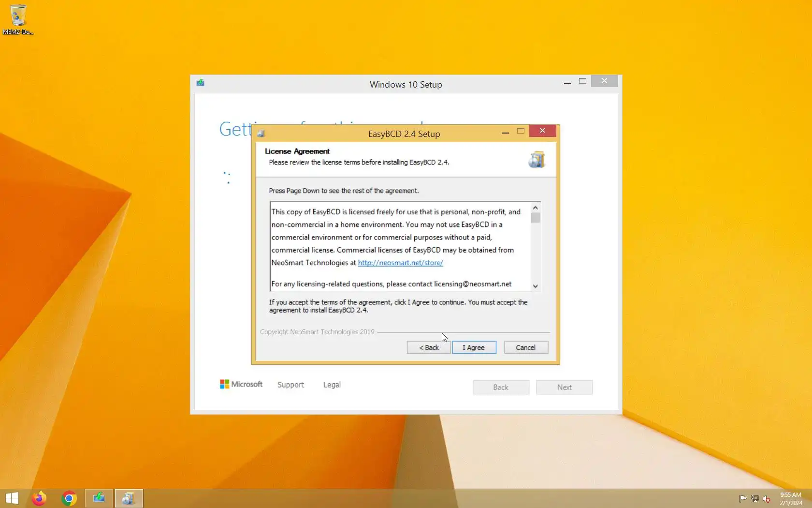This screenshot has width=812, height=508.
Task: Minimize the Windows 10 Setup window
Action: 567,82
